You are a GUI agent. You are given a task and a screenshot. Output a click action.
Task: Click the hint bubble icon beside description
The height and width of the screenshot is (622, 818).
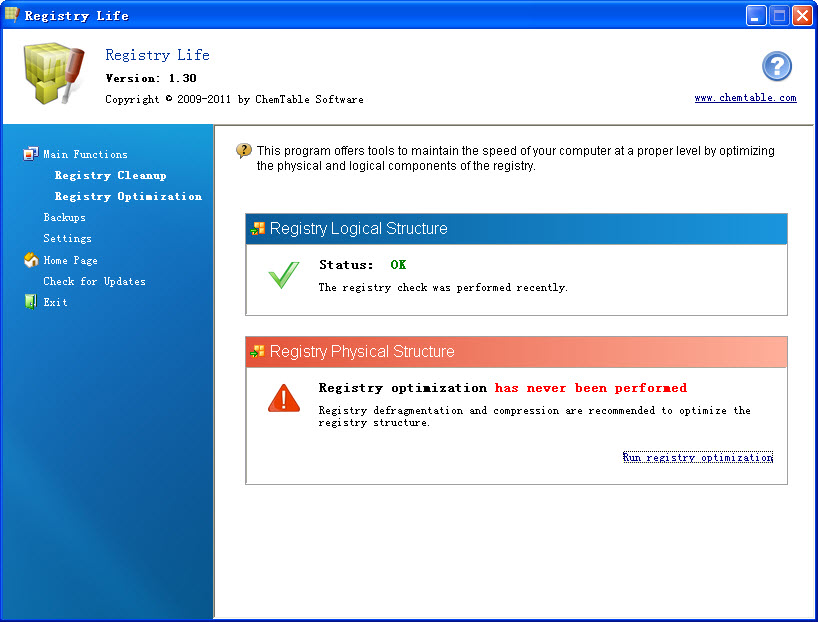[244, 151]
